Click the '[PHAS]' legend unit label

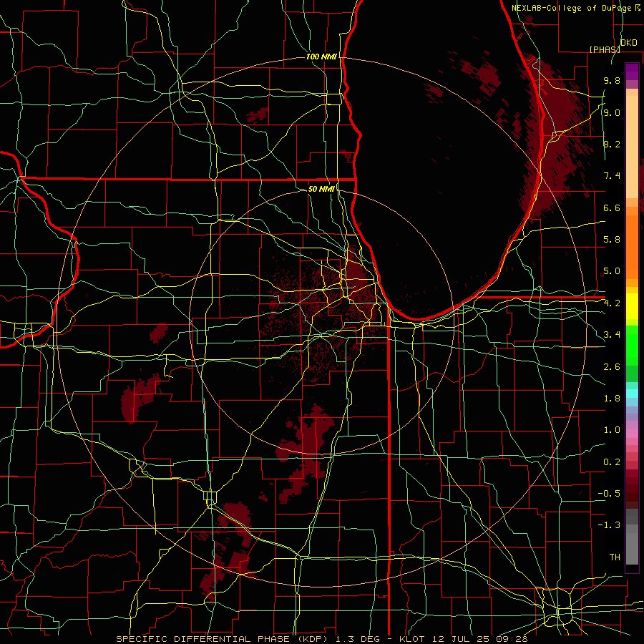pyautogui.click(x=605, y=49)
